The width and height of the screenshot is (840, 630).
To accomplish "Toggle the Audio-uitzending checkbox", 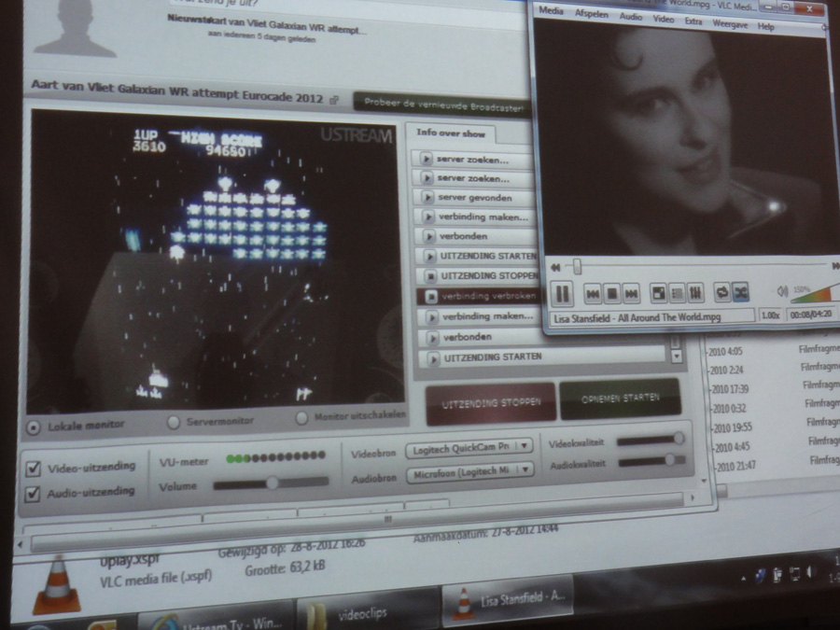I will tap(32, 494).
